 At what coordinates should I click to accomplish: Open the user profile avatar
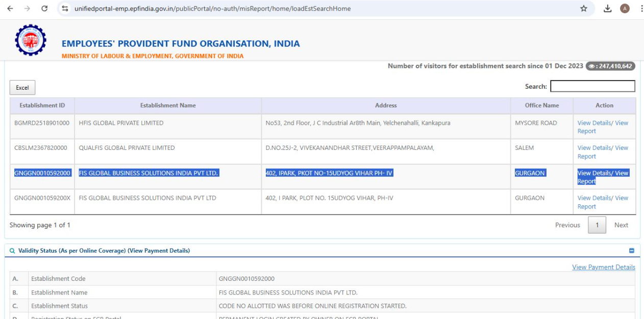click(625, 9)
